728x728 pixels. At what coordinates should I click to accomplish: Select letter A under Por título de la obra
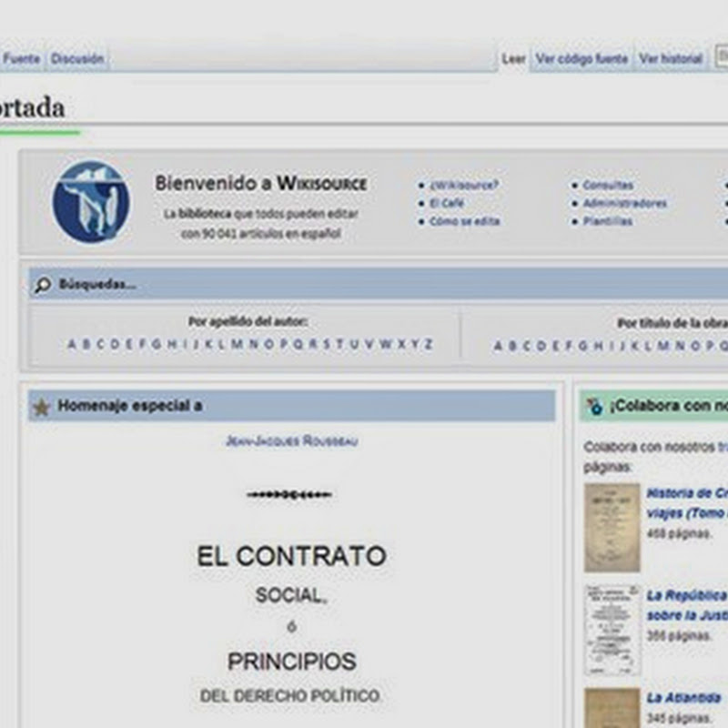point(498,346)
